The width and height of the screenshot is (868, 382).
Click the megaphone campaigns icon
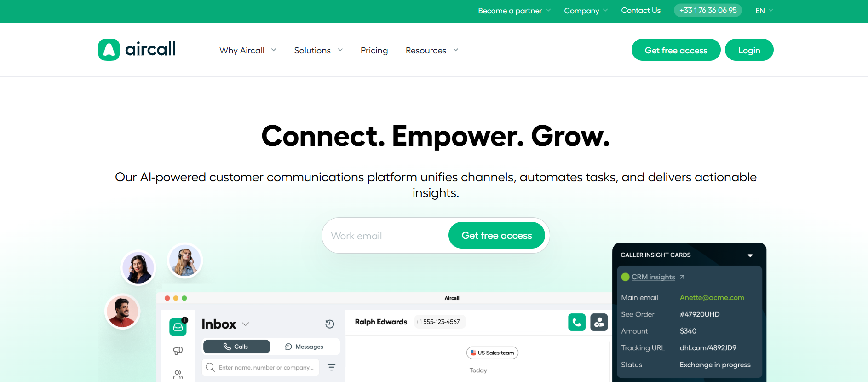click(x=178, y=351)
